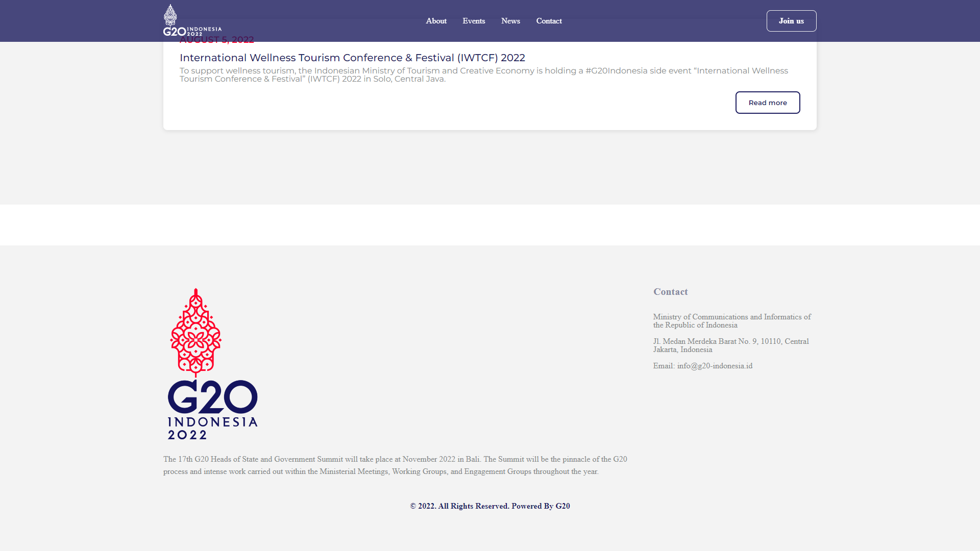Select the footer Contact heading
The width and height of the screenshot is (980, 551).
click(x=671, y=292)
